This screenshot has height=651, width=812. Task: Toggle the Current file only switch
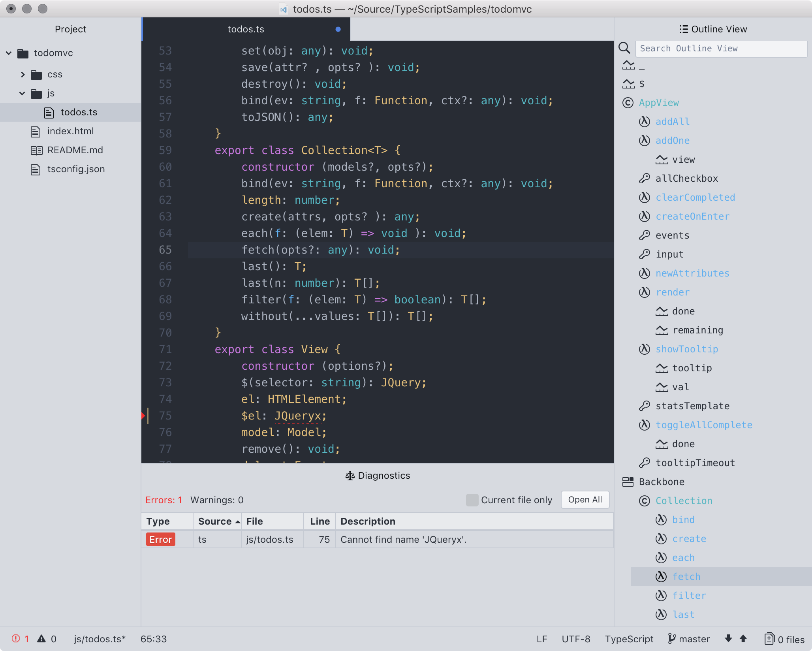point(471,500)
